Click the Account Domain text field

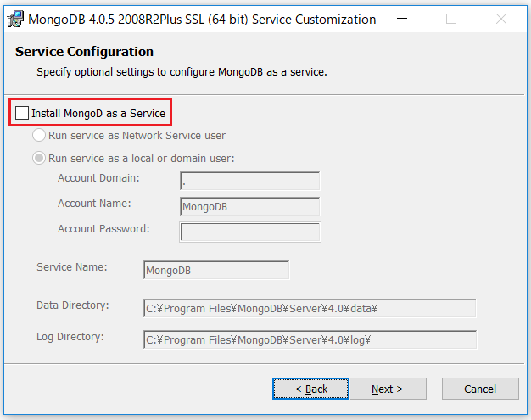coord(249,181)
